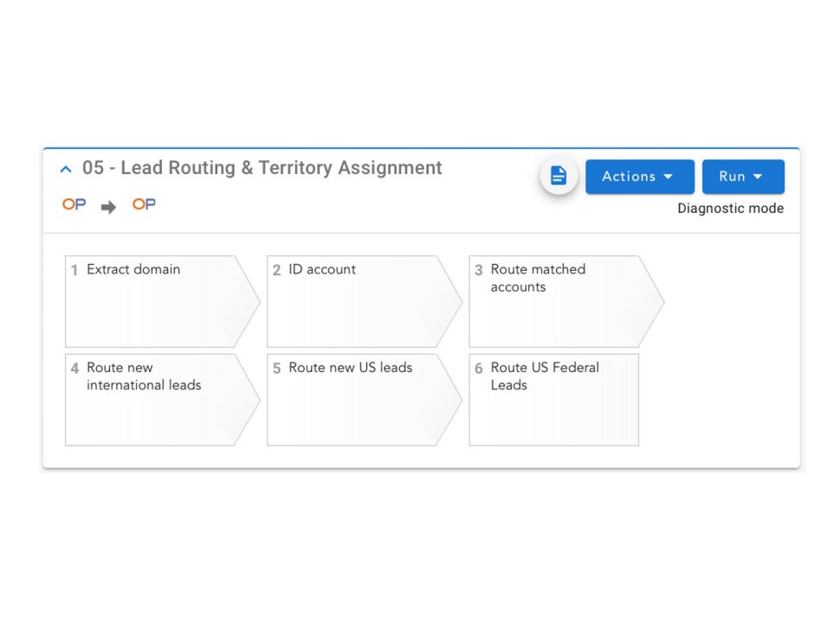Click the source OP connector icon
The height and width of the screenshot is (617, 840).
tap(73, 204)
